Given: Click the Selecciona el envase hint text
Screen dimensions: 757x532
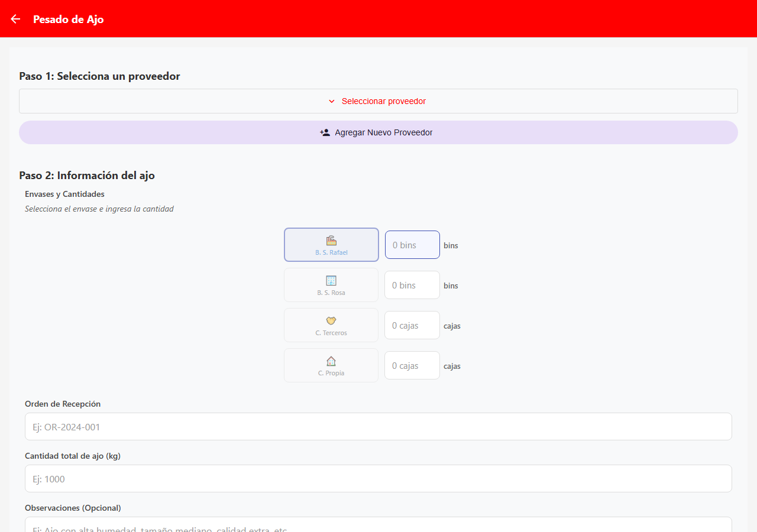Looking at the screenshot, I should (x=99, y=209).
